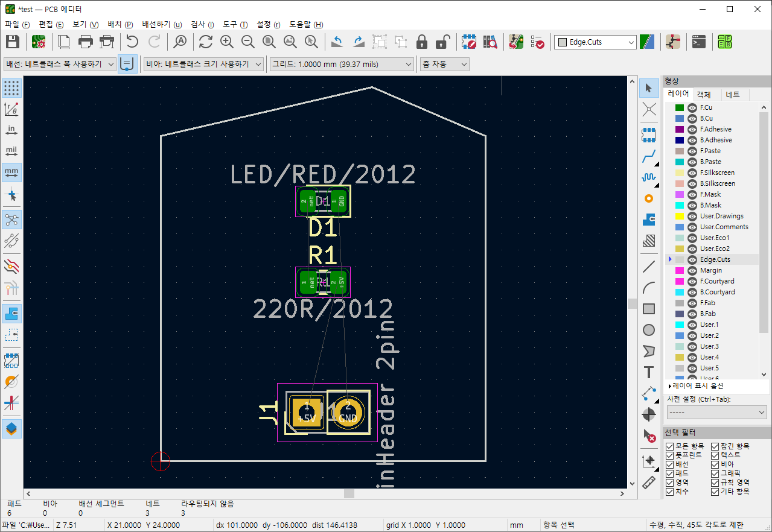Viewport: 772px width, 532px height.
Task: Click the F.Cu green color swatch
Action: (x=679, y=107)
